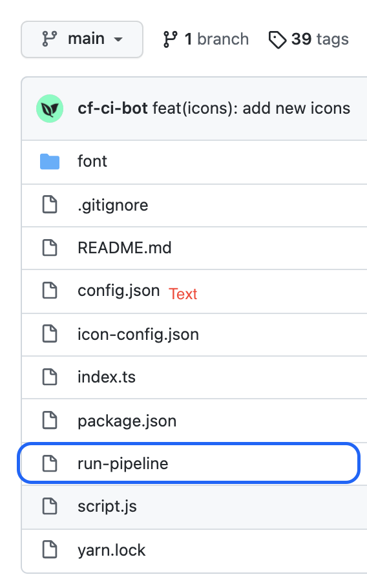Open the 39 tags link

(x=309, y=39)
